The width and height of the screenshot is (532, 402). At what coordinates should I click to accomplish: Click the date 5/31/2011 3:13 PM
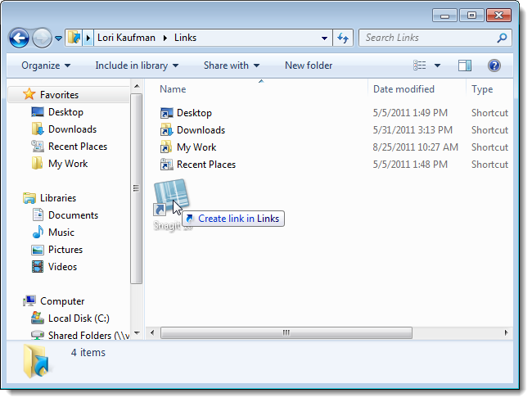pos(413,130)
